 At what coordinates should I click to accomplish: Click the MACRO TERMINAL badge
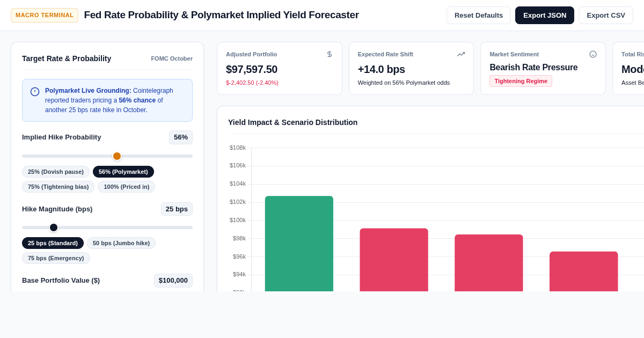(x=45, y=15)
